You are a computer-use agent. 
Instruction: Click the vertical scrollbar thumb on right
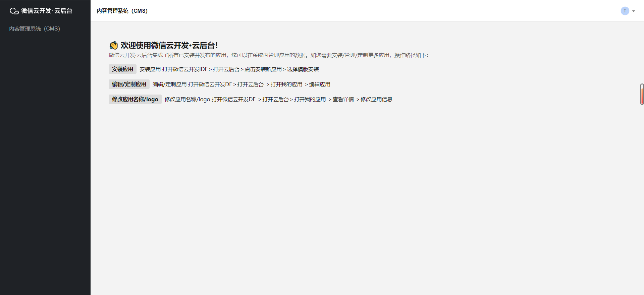[642, 94]
